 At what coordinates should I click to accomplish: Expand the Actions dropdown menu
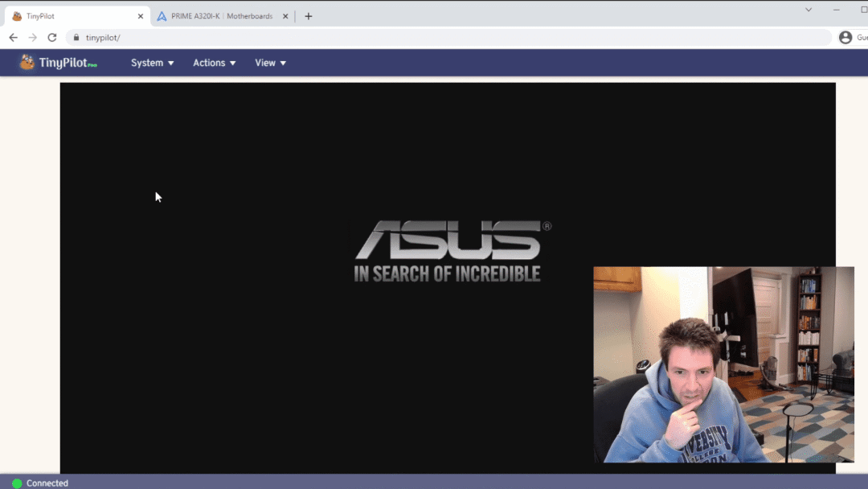214,63
